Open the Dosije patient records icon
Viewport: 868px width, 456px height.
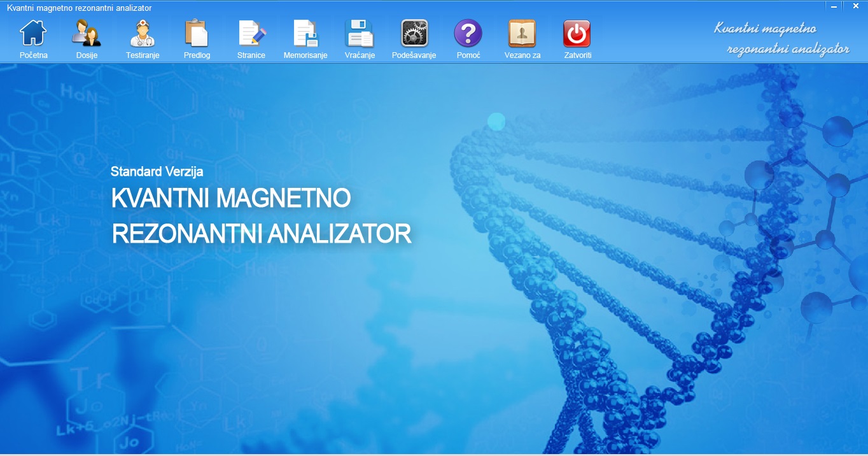point(87,33)
